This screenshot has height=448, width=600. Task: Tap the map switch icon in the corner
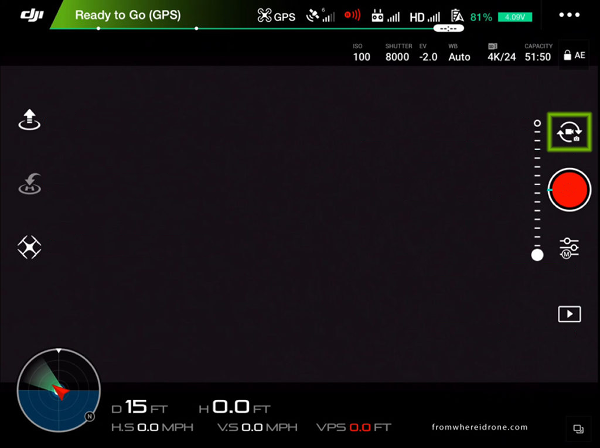[x=578, y=429]
